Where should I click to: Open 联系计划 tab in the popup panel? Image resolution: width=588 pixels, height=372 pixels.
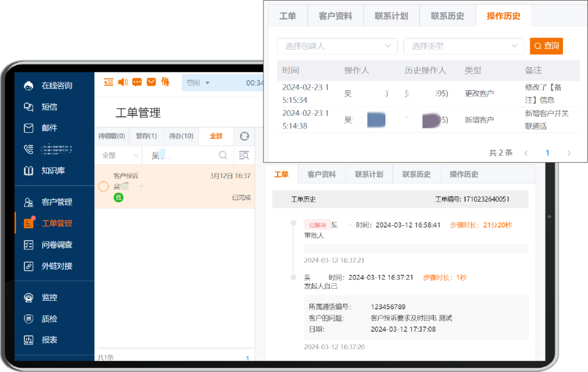391,16
